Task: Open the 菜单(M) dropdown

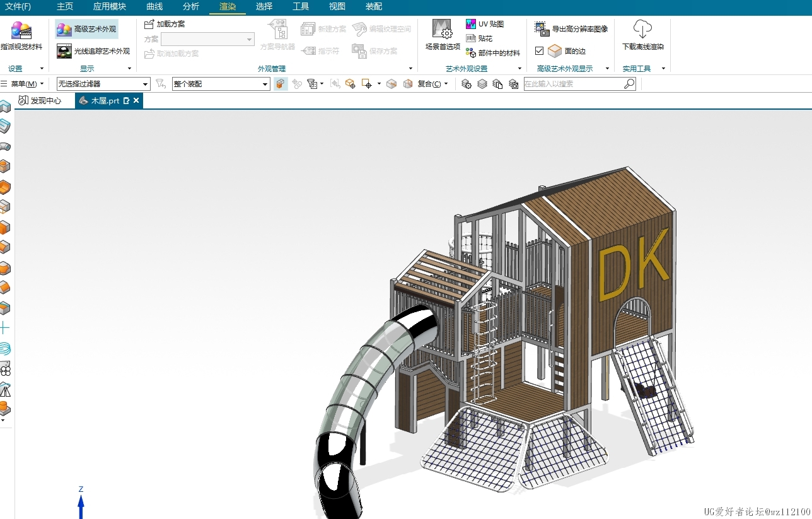Action: [23, 84]
